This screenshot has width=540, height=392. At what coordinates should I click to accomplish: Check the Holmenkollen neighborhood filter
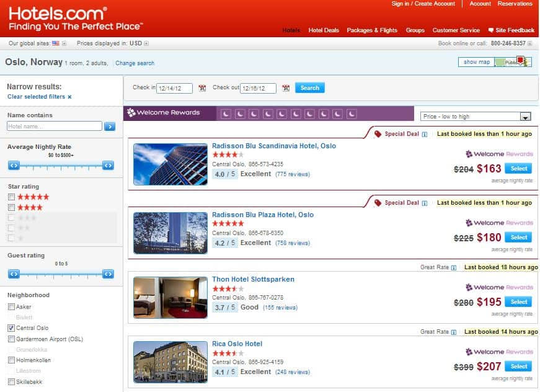(11, 360)
